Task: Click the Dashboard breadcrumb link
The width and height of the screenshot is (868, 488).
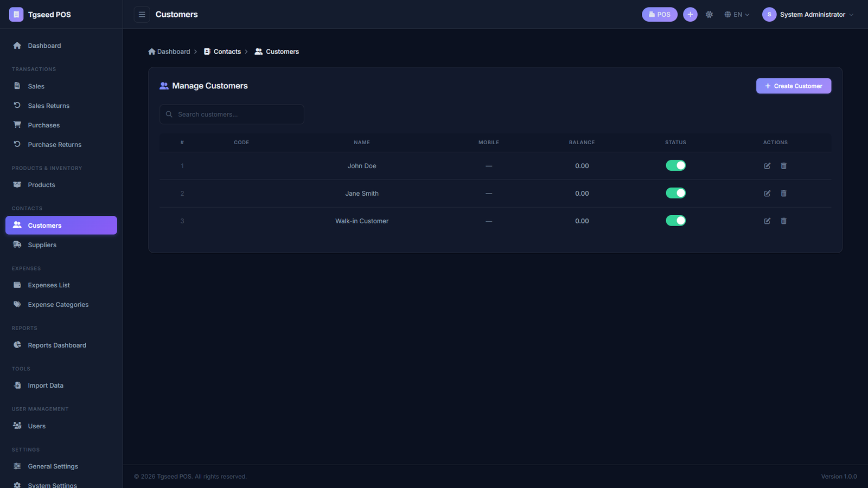Action: pos(169,52)
